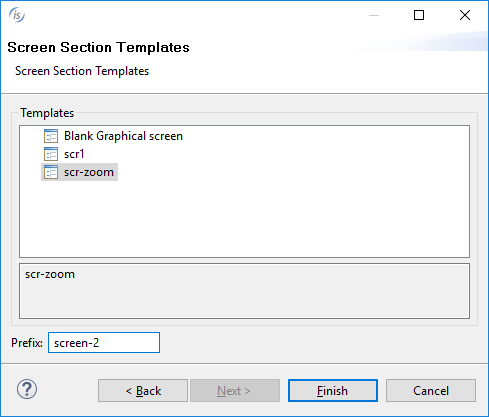
Task: Click the scr1 template icon
Action: (x=51, y=154)
